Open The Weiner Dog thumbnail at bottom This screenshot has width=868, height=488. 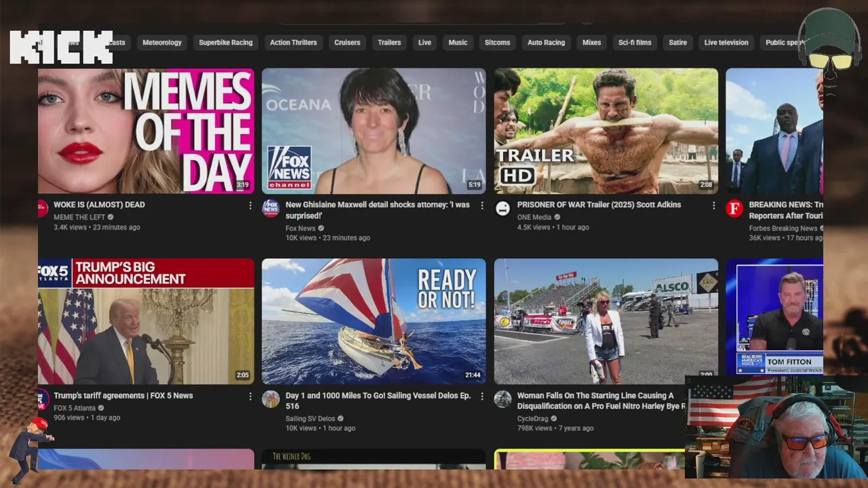click(374, 460)
